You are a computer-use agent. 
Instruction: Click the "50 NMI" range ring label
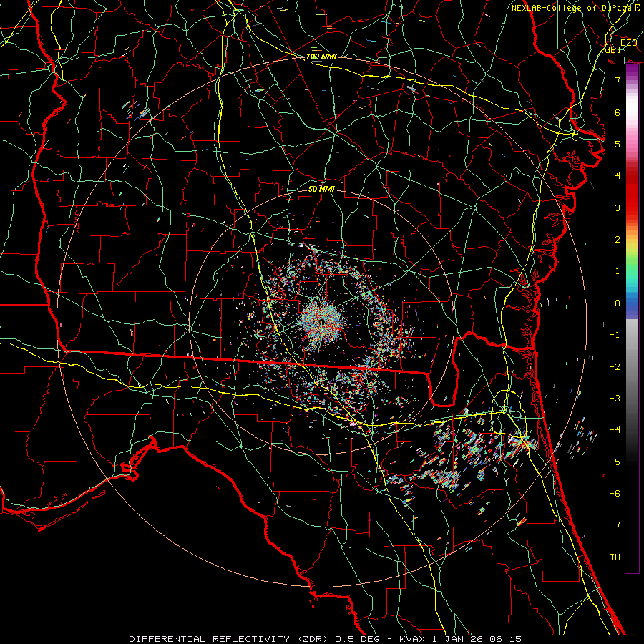click(x=321, y=189)
